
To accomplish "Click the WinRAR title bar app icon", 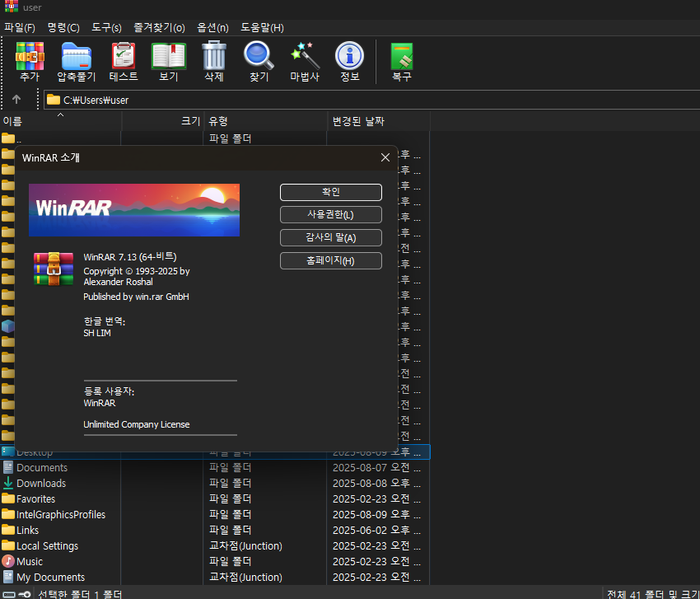I will pyautogui.click(x=12, y=7).
